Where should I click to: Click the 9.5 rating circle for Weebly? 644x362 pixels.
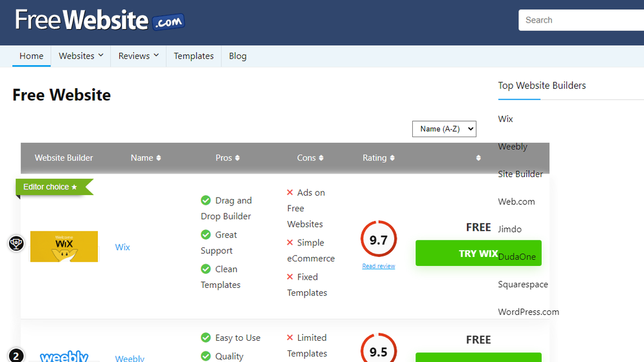pos(378,349)
